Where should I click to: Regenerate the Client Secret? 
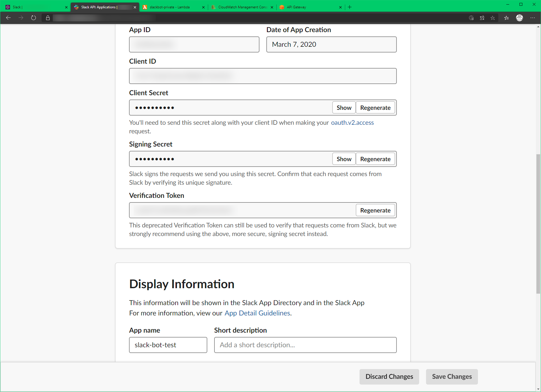coord(375,107)
